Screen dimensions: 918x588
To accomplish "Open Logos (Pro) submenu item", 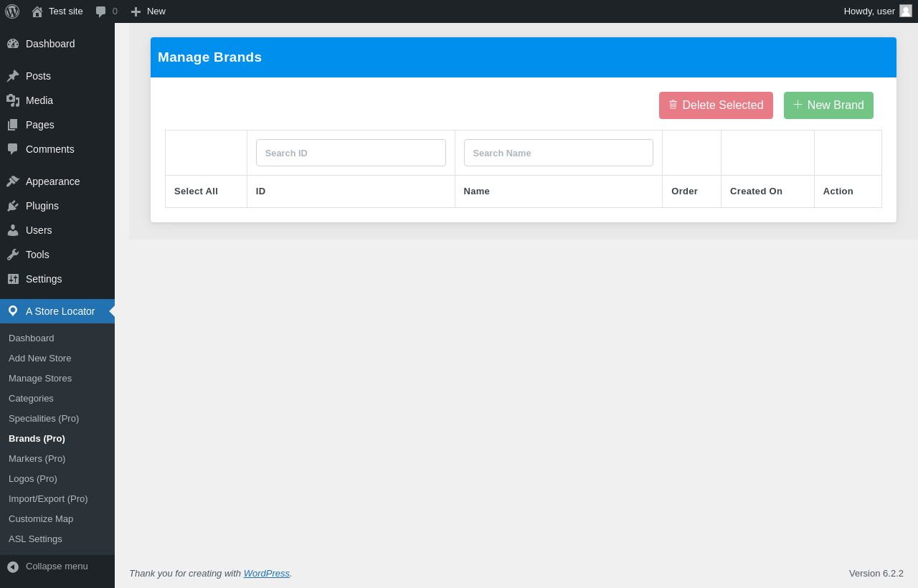I will click(x=57, y=479).
